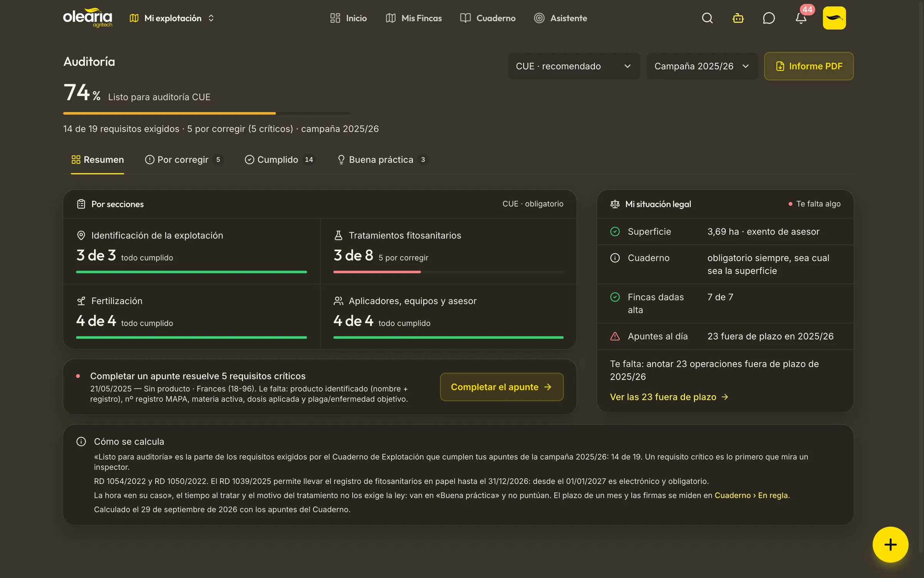Click Completar el apunte button
This screenshot has height=578, width=924.
click(x=502, y=387)
